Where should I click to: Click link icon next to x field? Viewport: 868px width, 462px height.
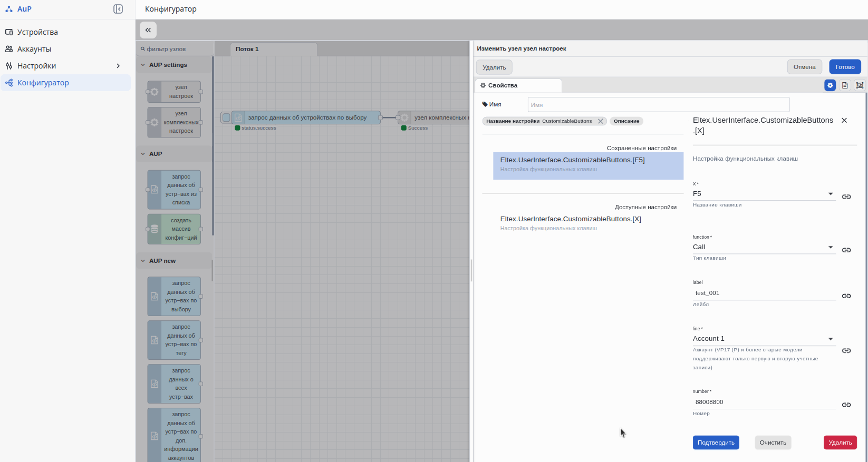(x=846, y=196)
